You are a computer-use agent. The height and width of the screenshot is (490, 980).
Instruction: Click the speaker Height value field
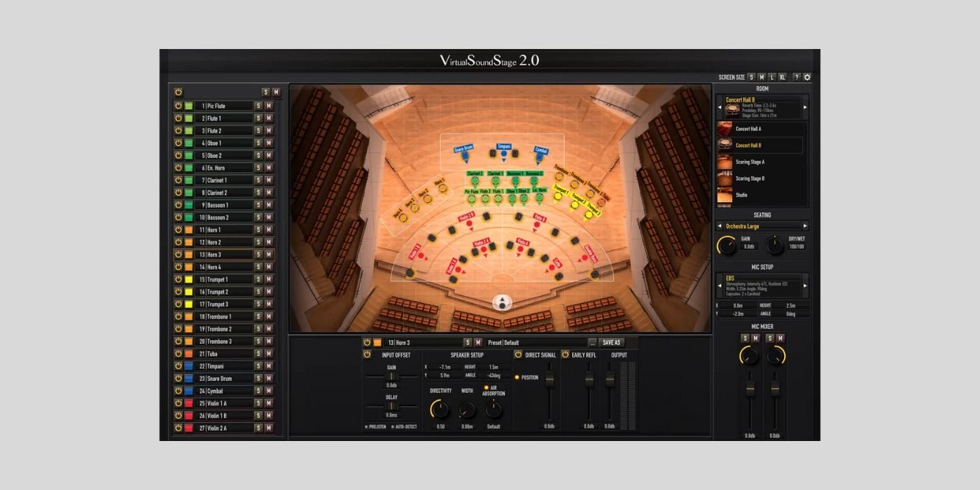pos(494,367)
